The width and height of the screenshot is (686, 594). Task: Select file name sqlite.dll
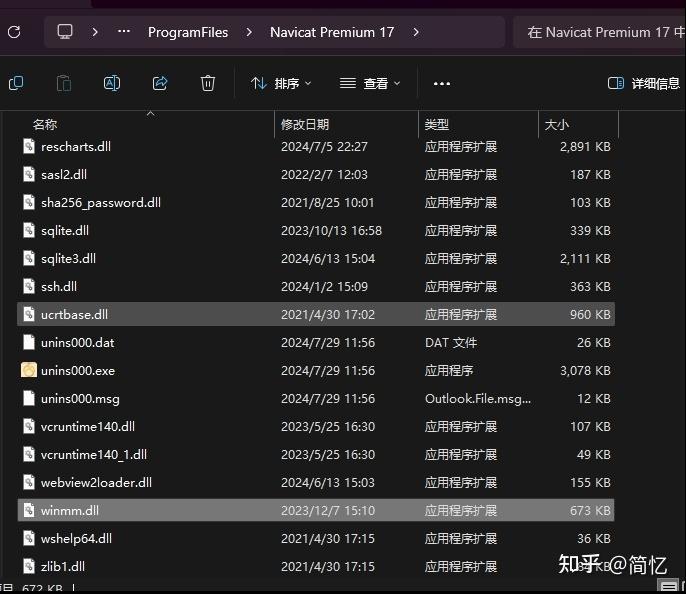(65, 231)
